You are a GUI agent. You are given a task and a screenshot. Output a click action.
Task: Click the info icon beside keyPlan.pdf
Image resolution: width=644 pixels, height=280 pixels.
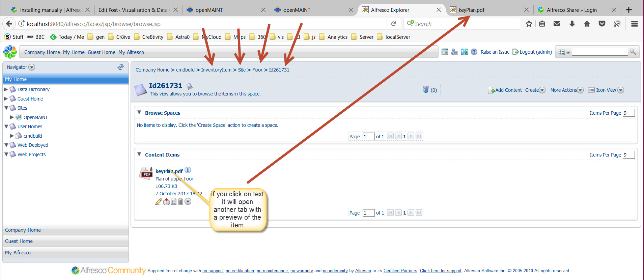pos(188,170)
